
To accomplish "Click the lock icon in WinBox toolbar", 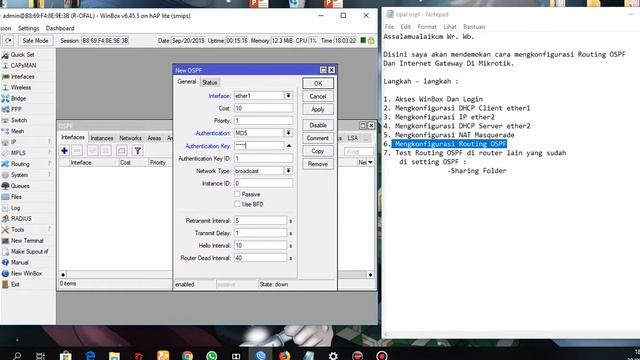I will [x=371, y=40].
